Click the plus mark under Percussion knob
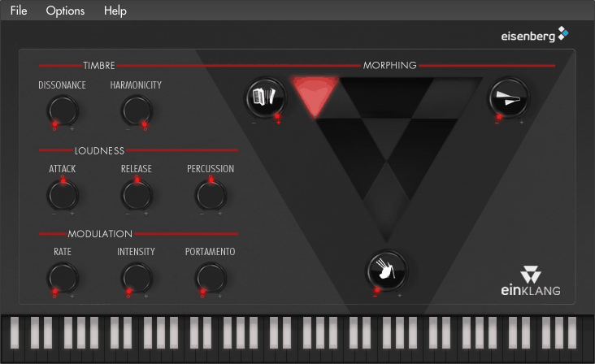 click(220, 214)
